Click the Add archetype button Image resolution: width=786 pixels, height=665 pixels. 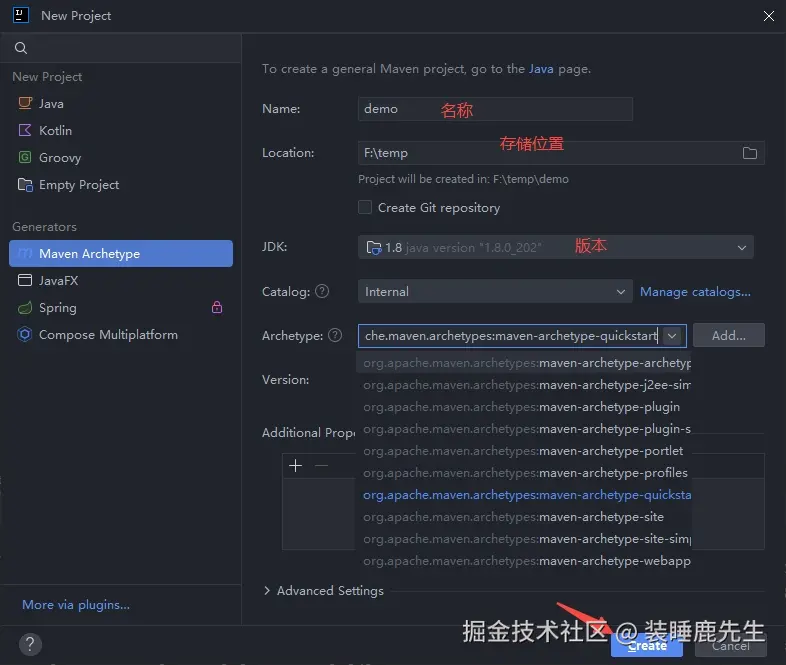[x=728, y=335]
